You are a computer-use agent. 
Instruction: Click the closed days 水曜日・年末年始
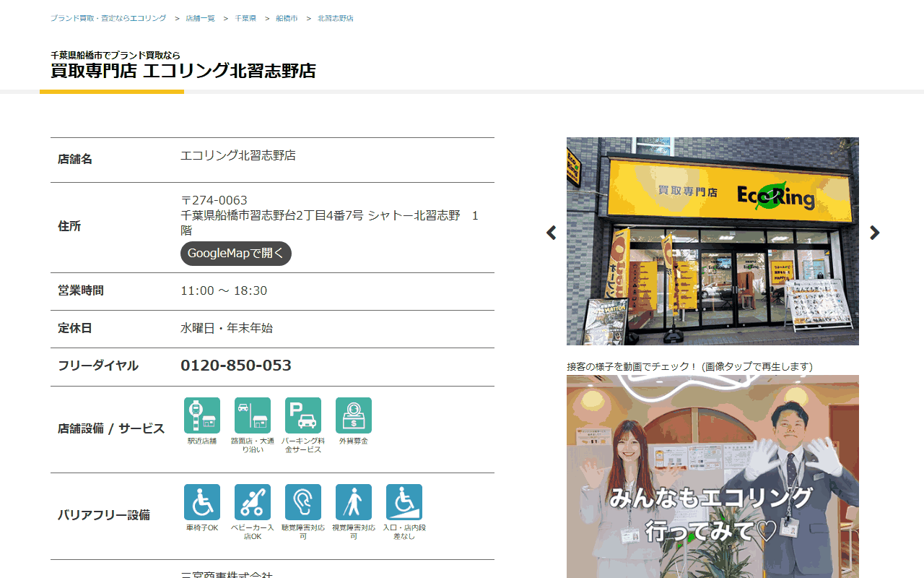227,328
